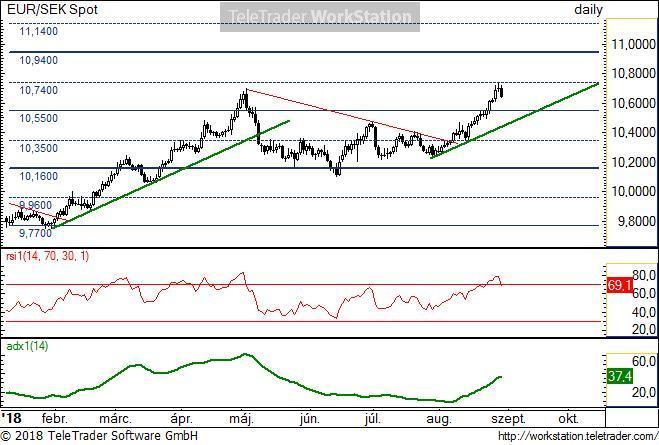Image resolution: width=659 pixels, height=445 pixels.
Task: Click the 9,7700 level label
Action: click(x=35, y=233)
